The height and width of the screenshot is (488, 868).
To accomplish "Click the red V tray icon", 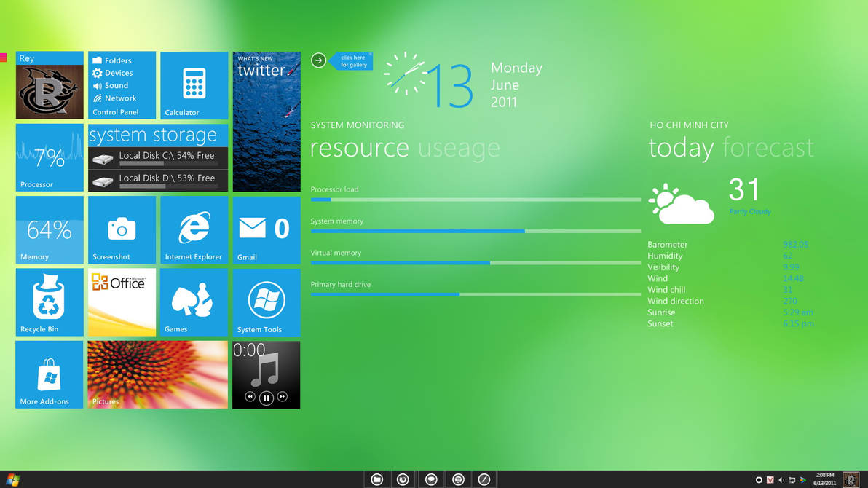I will (770, 480).
